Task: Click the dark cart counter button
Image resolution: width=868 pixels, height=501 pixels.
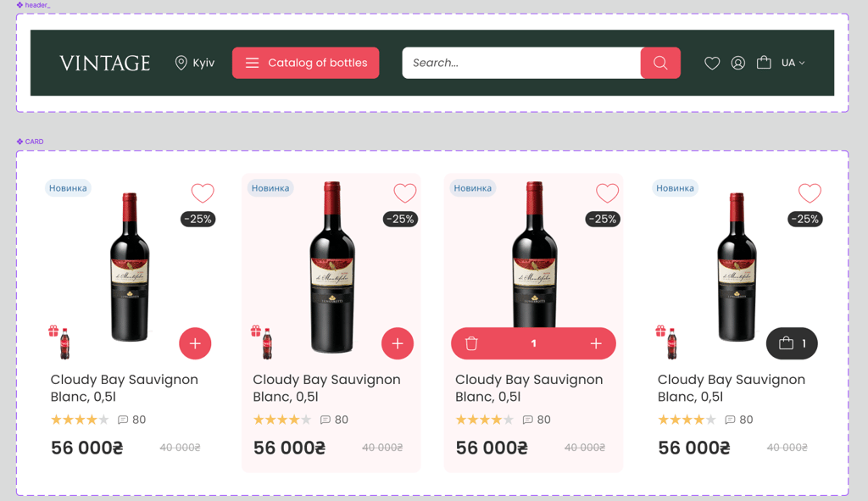Action: [x=792, y=343]
